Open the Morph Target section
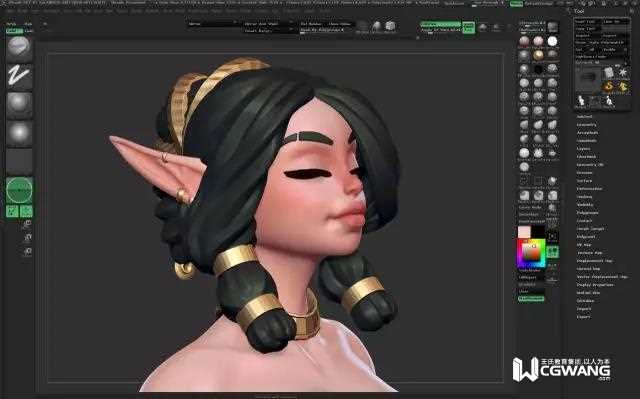640x399 pixels. click(x=590, y=229)
